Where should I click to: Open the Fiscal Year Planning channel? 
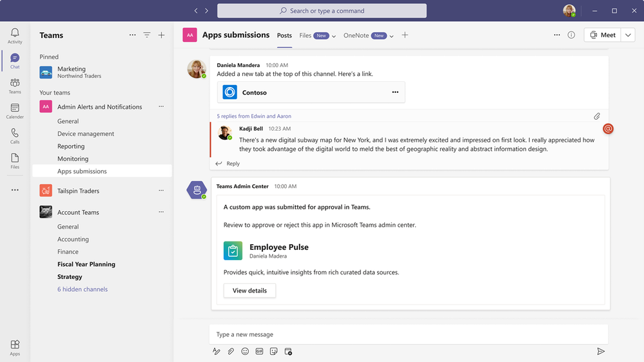[x=86, y=264]
